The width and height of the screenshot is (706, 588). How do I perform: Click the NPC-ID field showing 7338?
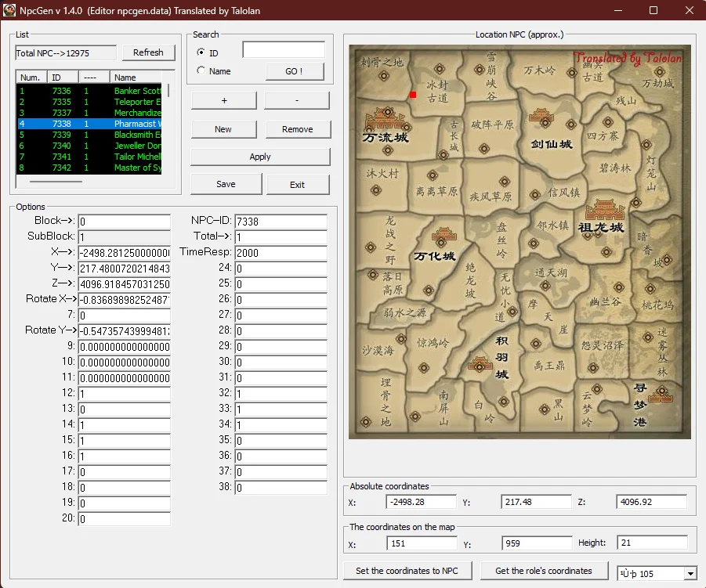[281, 222]
